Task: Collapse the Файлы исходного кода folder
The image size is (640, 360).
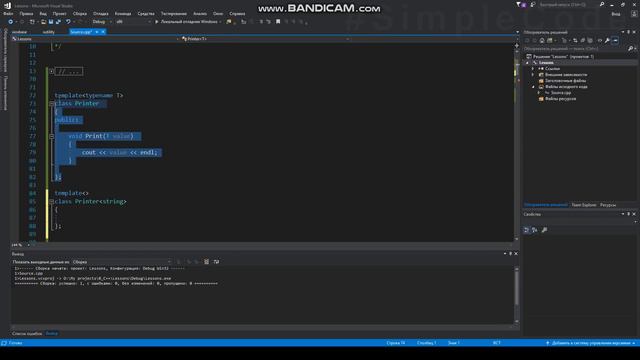Action: [x=533, y=87]
